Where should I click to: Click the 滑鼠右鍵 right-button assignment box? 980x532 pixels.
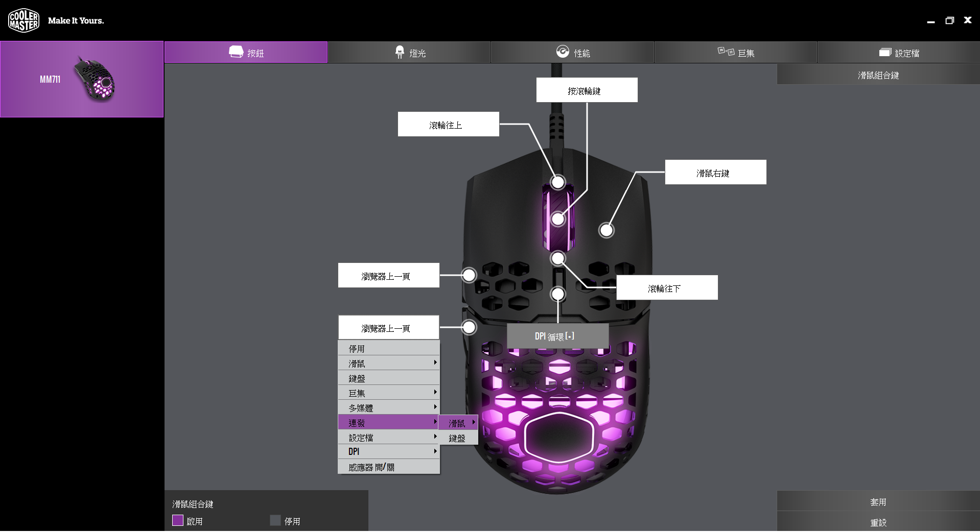pos(715,172)
